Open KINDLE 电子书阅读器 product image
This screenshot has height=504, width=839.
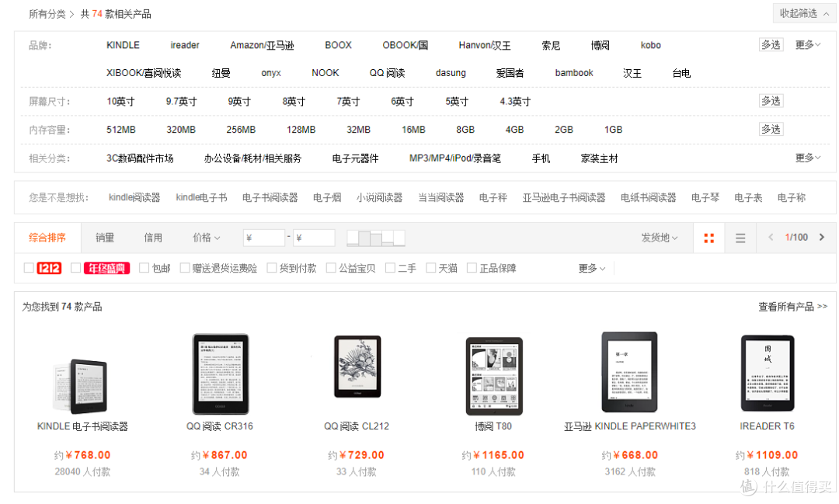(82, 387)
